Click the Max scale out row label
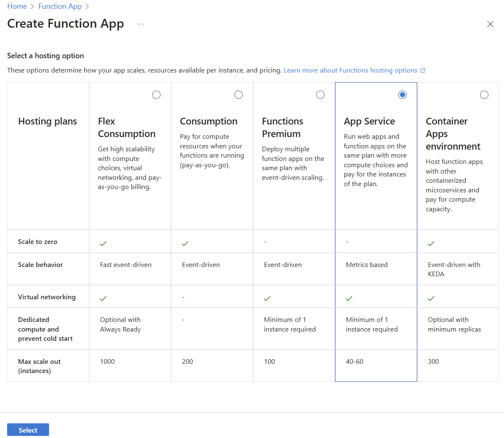The width and height of the screenshot is (504, 438). [39, 366]
